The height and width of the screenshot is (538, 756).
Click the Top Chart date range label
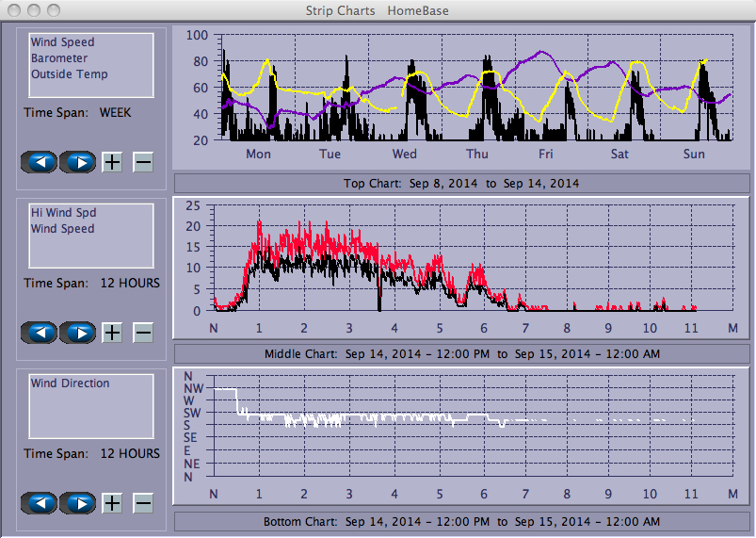click(x=460, y=183)
